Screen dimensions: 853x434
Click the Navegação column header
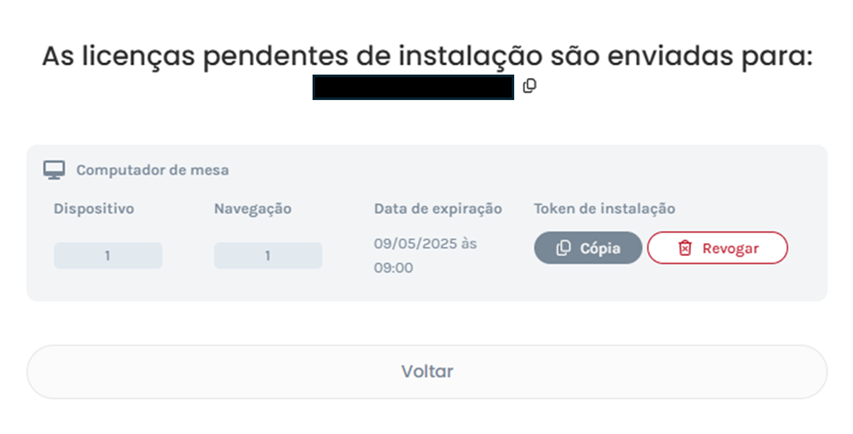pyautogui.click(x=252, y=209)
